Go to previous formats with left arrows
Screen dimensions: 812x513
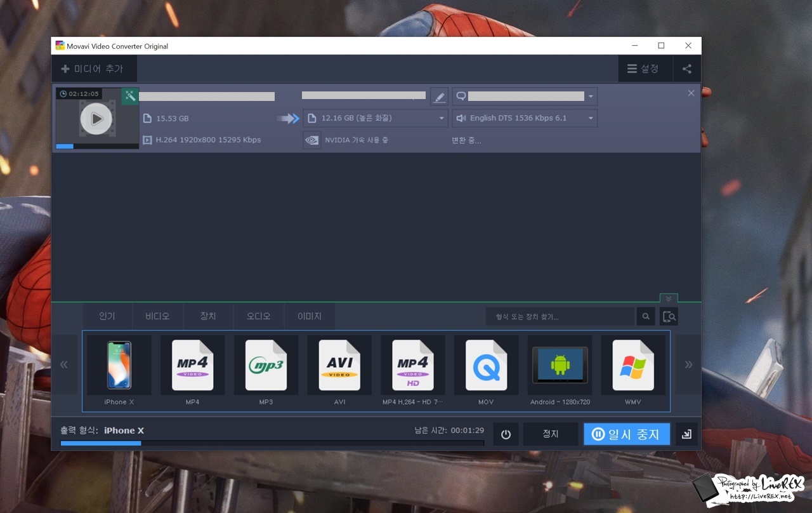pyautogui.click(x=64, y=364)
